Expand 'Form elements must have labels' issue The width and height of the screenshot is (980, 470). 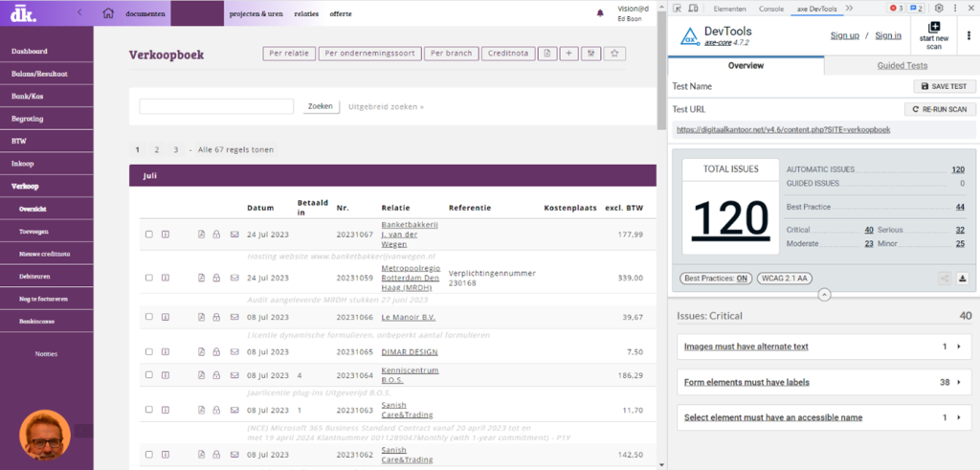(958, 382)
